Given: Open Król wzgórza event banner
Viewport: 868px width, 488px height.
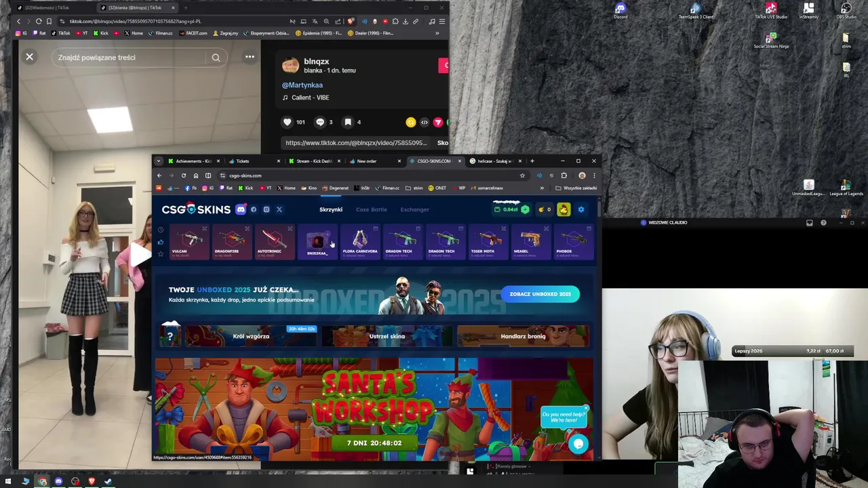Looking at the screenshot, I should [x=251, y=336].
